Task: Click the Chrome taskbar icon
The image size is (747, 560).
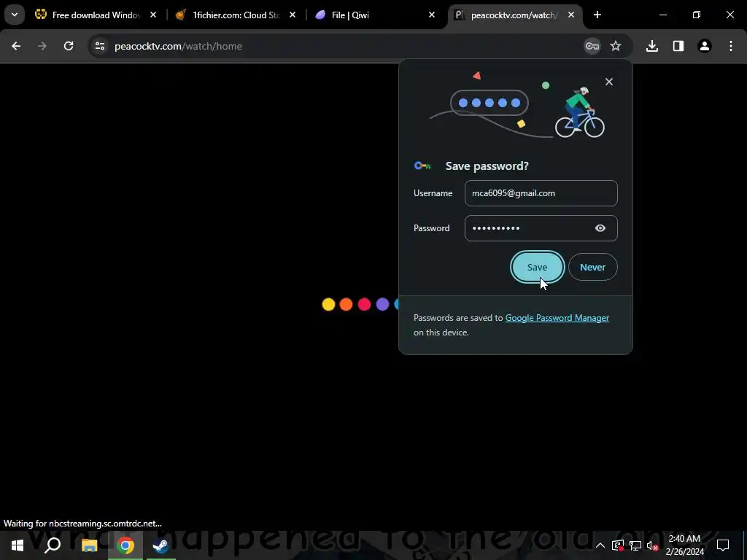Action: pyautogui.click(x=125, y=545)
